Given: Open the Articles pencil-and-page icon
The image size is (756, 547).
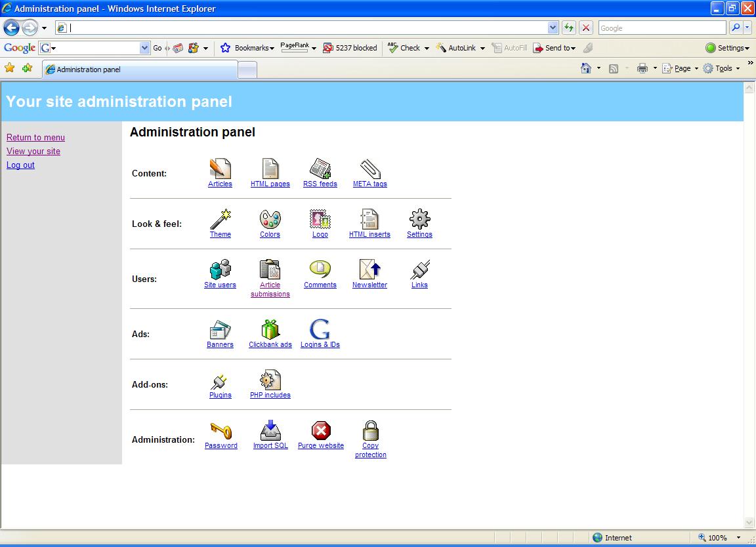Looking at the screenshot, I should pos(220,169).
